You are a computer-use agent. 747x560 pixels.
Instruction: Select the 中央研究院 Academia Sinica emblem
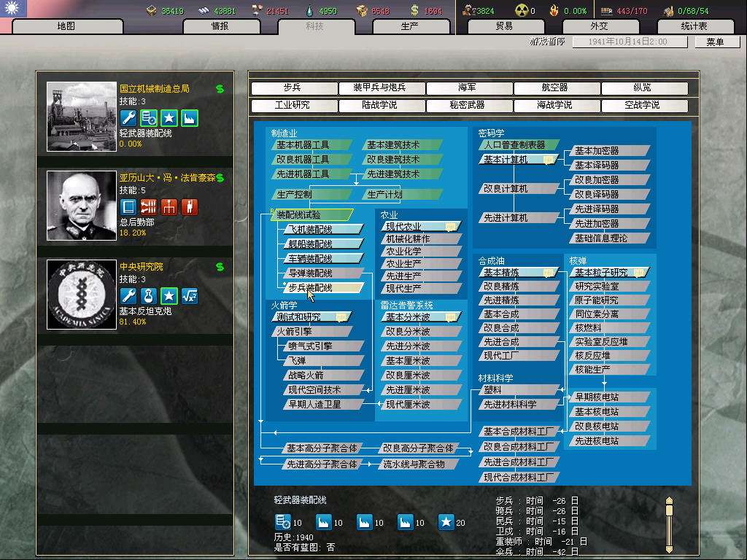coord(82,295)
